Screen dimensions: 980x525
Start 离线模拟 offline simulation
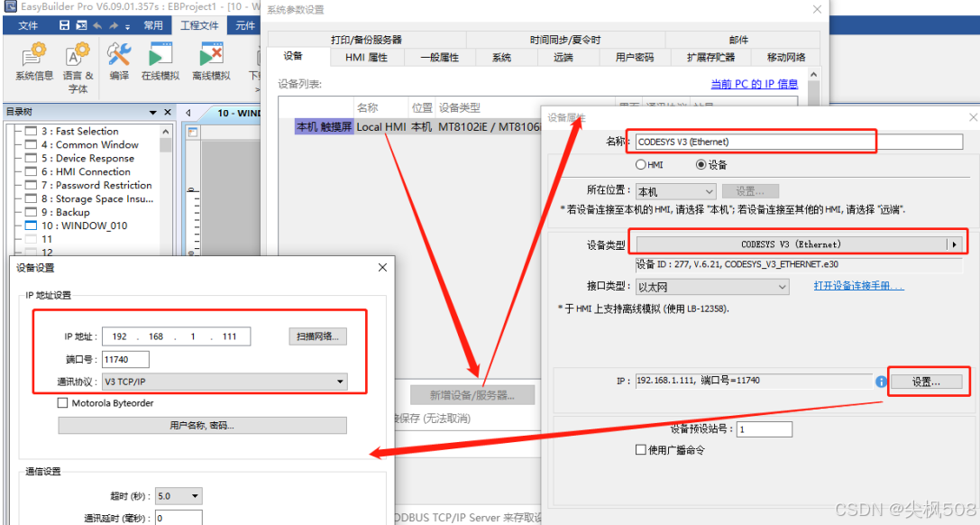pos(211,62)
